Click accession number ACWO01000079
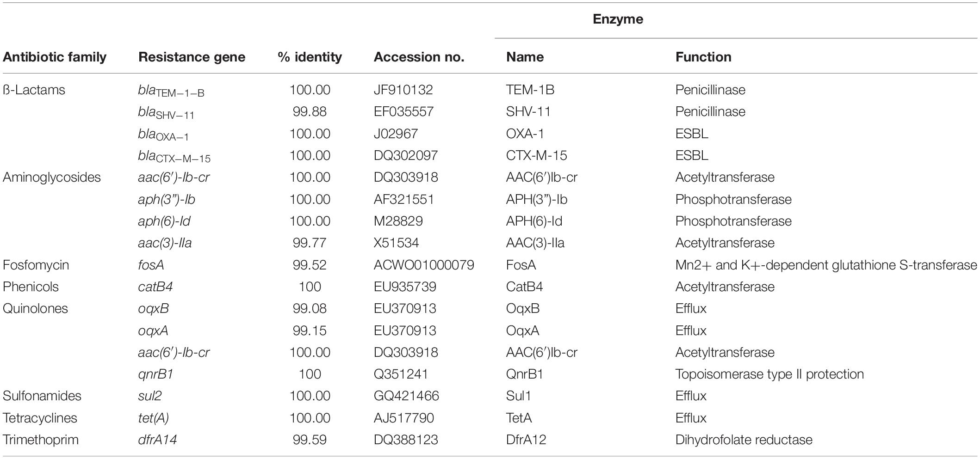Image resolution: width=980 pixels, height=459 pixels. coord(424,265)
